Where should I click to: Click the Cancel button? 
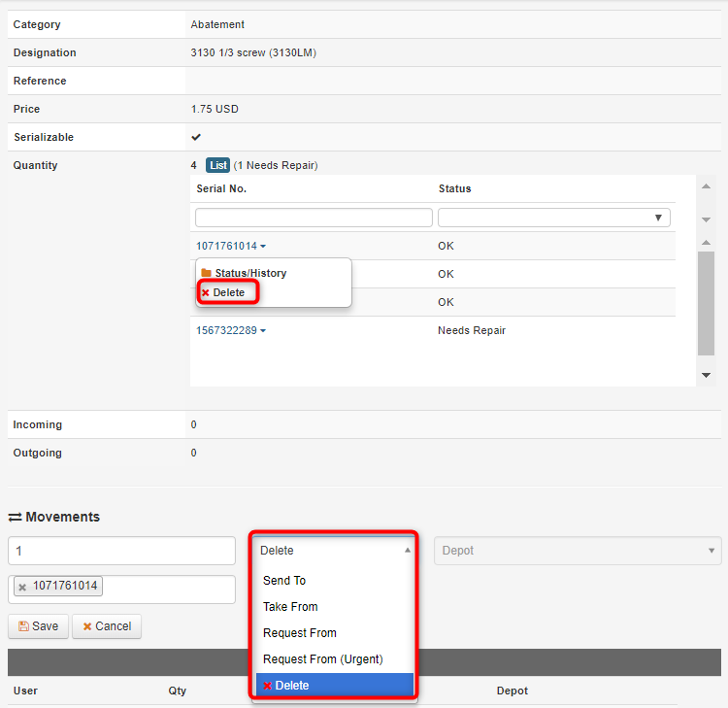(107, 626)
